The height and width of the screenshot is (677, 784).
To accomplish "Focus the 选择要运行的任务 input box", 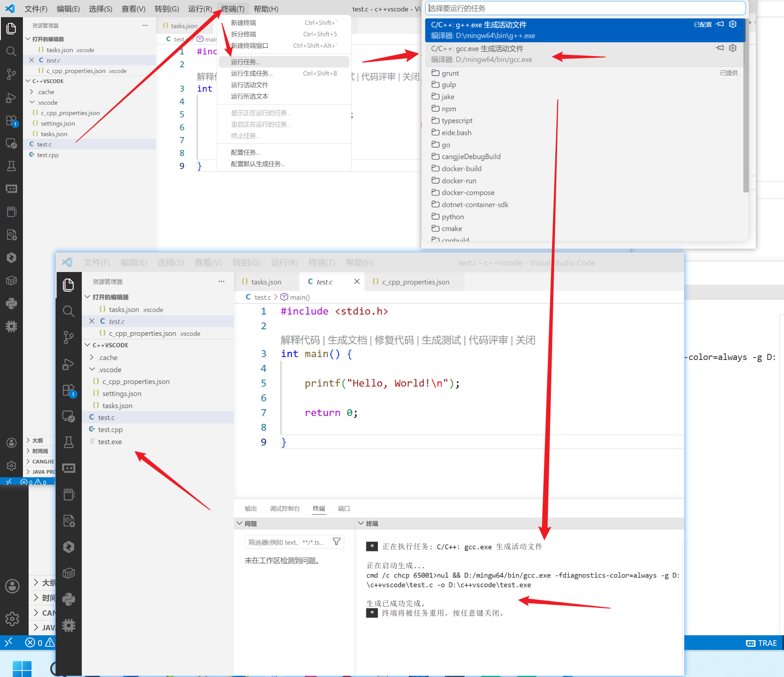I will click(585, 8).
